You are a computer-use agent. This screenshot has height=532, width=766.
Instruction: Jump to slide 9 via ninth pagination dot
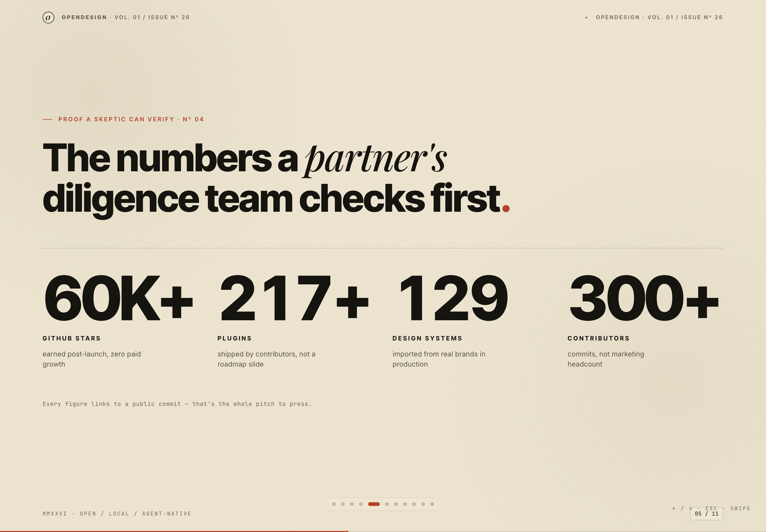point(414,504)
